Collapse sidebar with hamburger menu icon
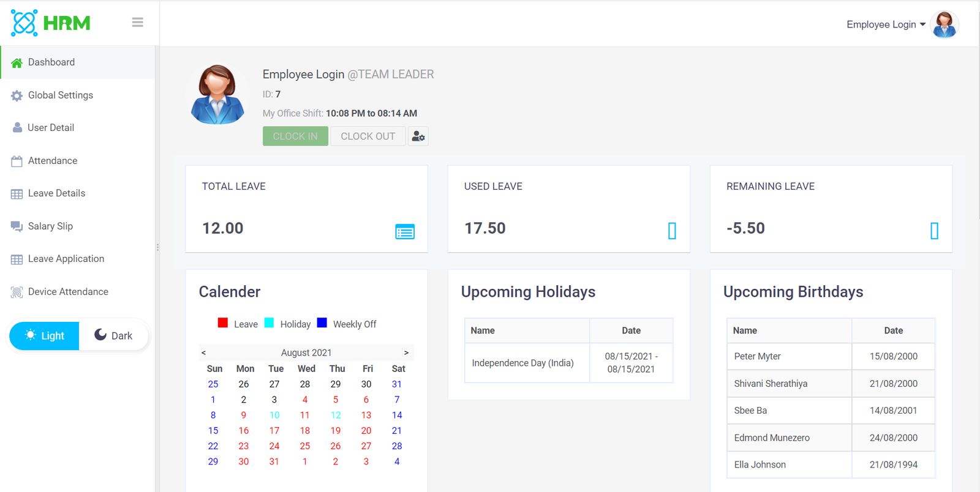 pos(137,23)
